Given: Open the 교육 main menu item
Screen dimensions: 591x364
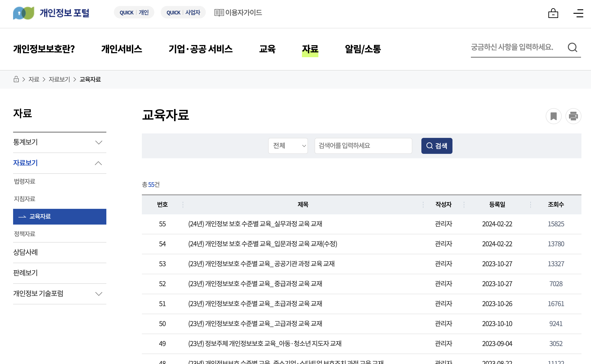Looking at the screenshot, I should (x=267, y=49).
